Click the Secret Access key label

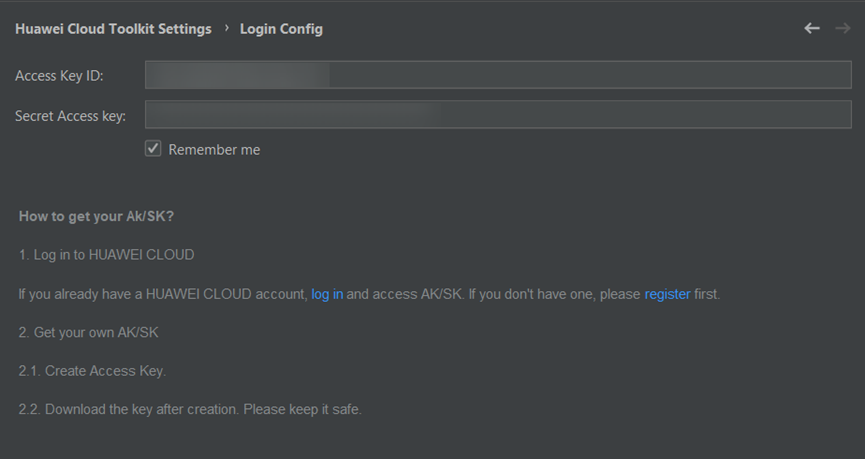70,116
